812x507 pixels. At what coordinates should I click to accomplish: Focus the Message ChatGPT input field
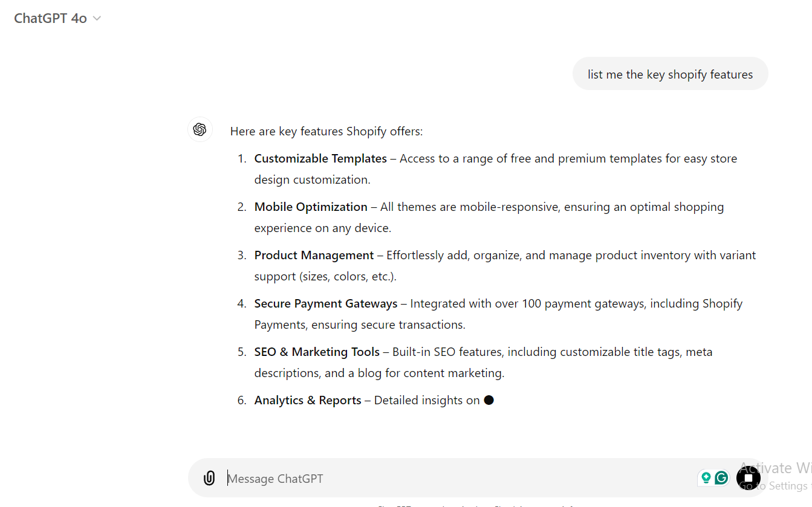click(460, 479)
